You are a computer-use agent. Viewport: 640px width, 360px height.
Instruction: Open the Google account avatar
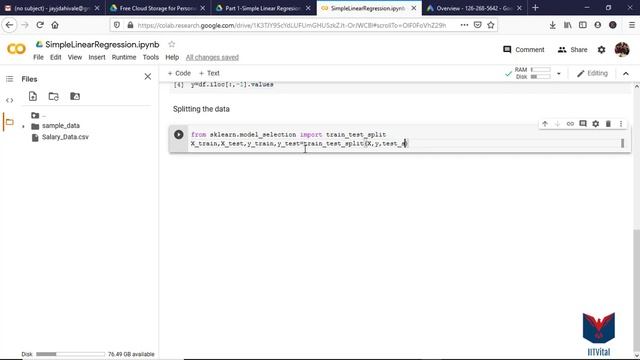pos(622,50)
